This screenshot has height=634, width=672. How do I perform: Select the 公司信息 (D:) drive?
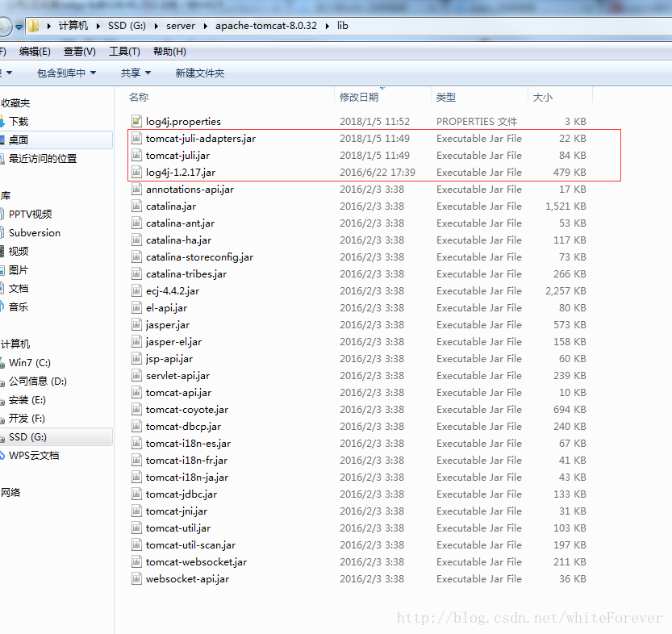click(38, 382)
